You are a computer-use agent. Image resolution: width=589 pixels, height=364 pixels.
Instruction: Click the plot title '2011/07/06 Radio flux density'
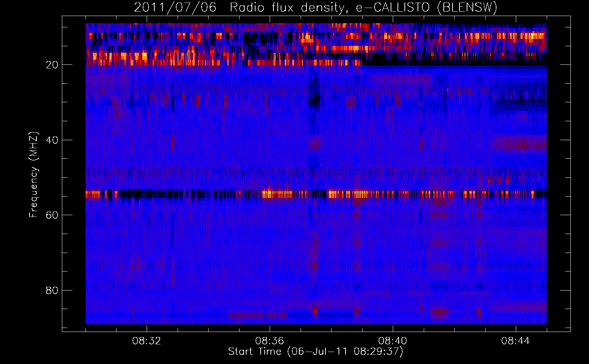[x=316, y=7]
